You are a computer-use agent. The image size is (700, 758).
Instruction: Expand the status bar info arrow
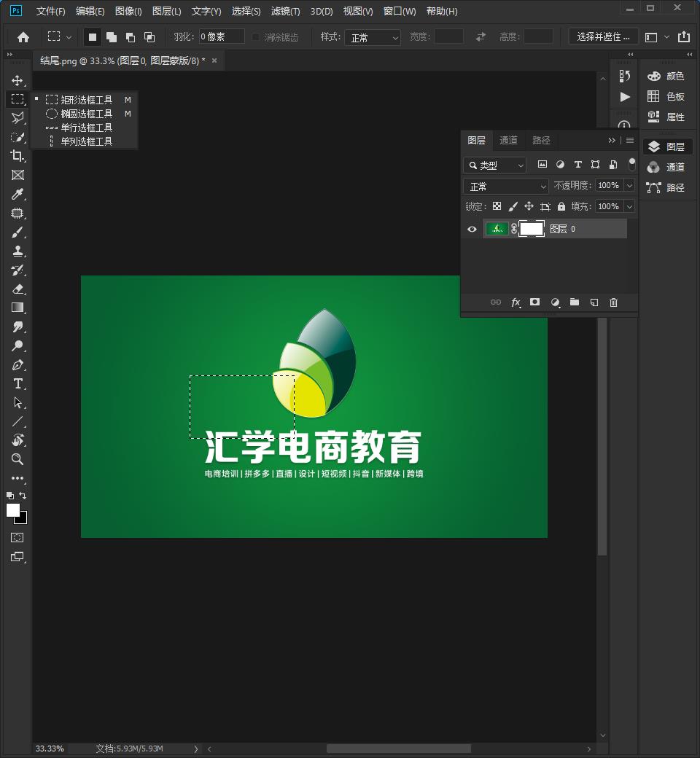[196, 749]
